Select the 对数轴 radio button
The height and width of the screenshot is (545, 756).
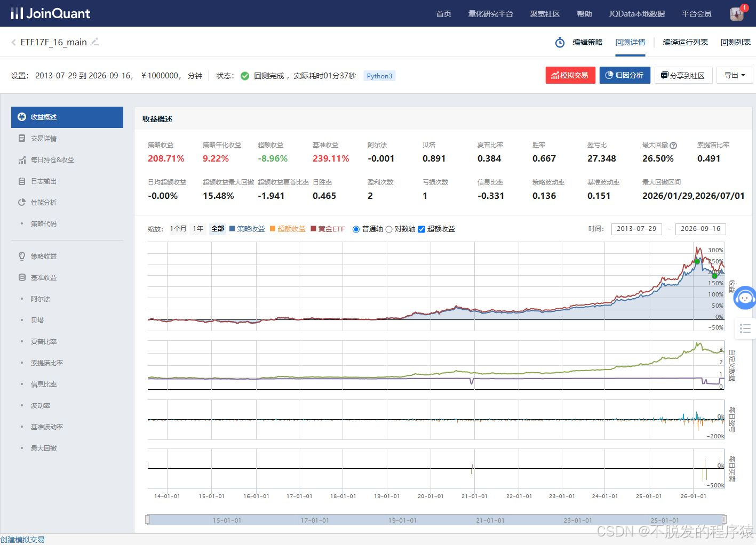tap(389, 229)
